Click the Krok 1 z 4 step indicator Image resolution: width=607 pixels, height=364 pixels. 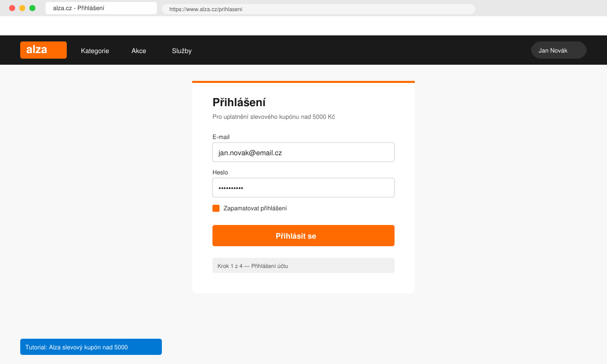[x=303, y=265]
